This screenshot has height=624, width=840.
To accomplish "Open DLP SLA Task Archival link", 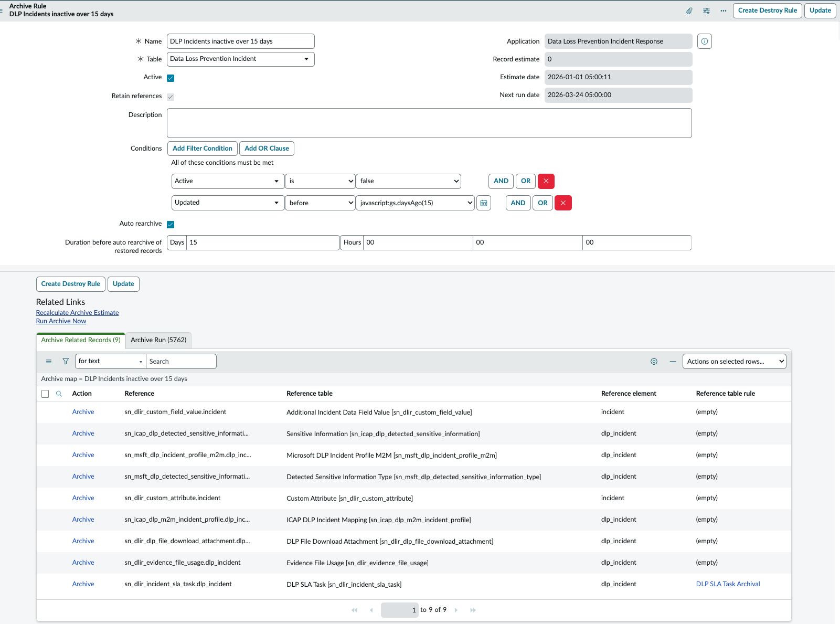I will pyautogui.click(x=728, y=584).
